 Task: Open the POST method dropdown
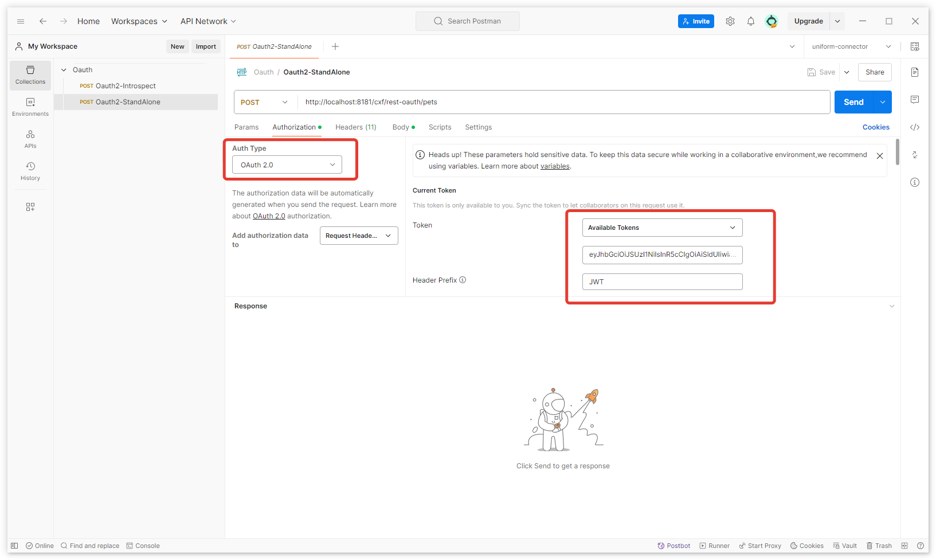coord(265,102)
